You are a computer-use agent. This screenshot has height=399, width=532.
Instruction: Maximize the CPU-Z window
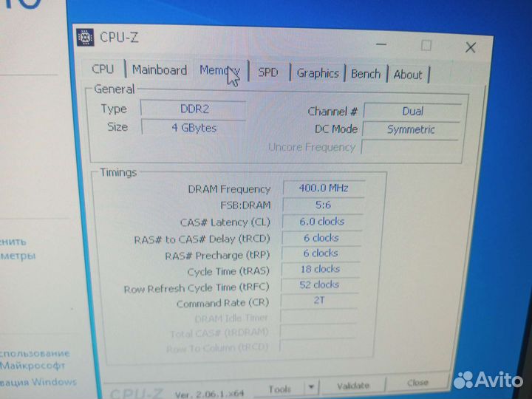pos(426,46)
